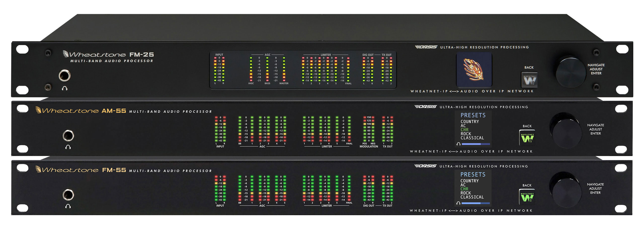Click the TX OUT label on FM-25

click(387, 55)
